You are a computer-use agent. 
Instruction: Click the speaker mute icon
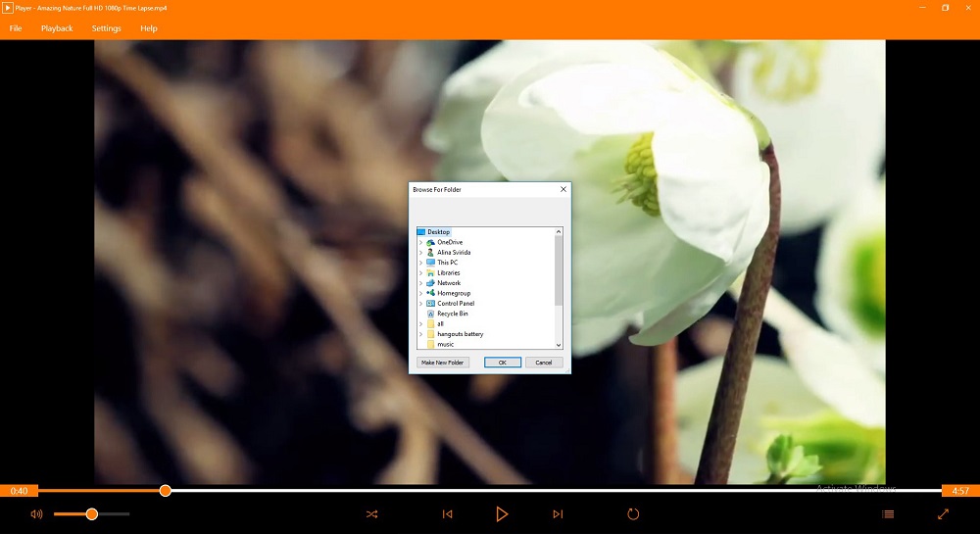pos(36,514)
